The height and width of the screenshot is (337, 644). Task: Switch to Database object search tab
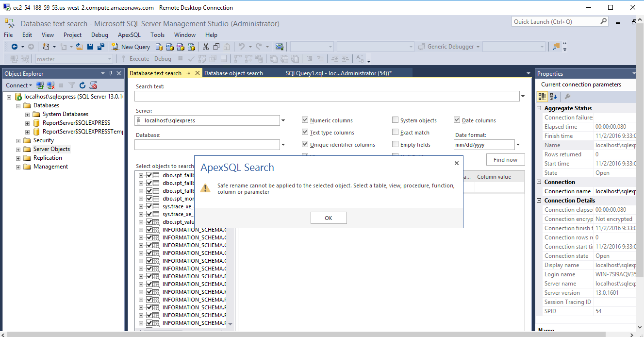click(233, 73)
